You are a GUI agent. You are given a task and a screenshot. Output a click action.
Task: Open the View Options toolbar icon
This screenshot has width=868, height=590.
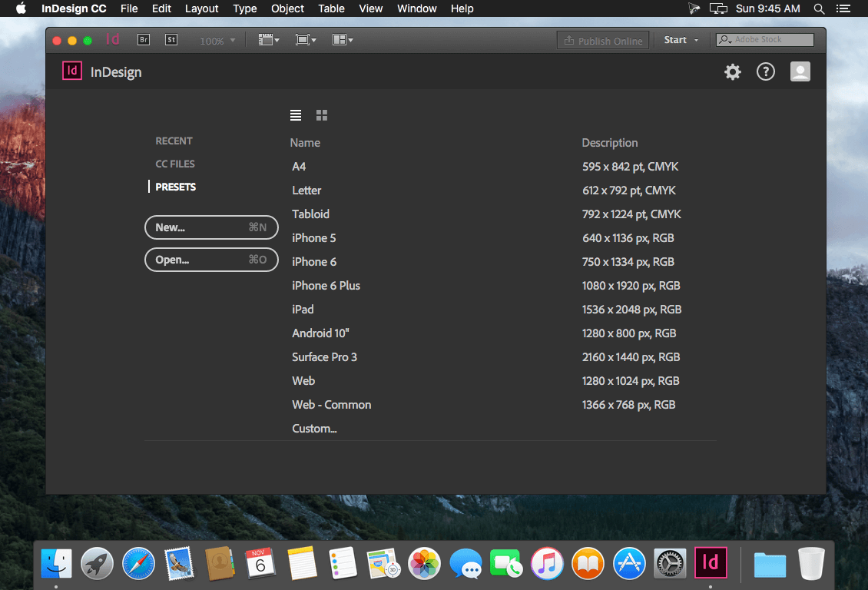point(269,40)
